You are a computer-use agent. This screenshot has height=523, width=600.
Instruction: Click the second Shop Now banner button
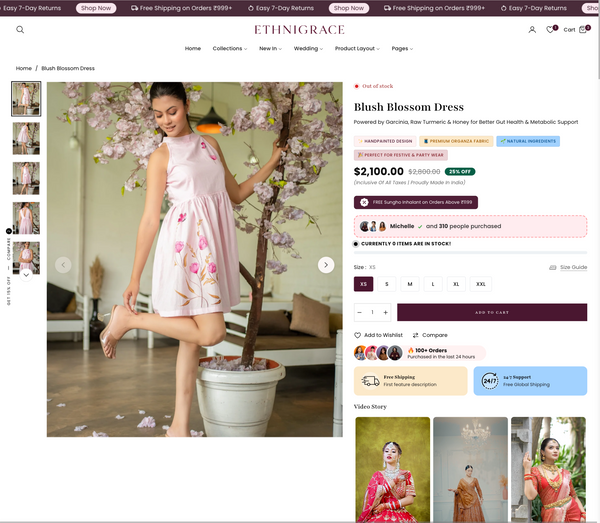[x=349, y=8]
